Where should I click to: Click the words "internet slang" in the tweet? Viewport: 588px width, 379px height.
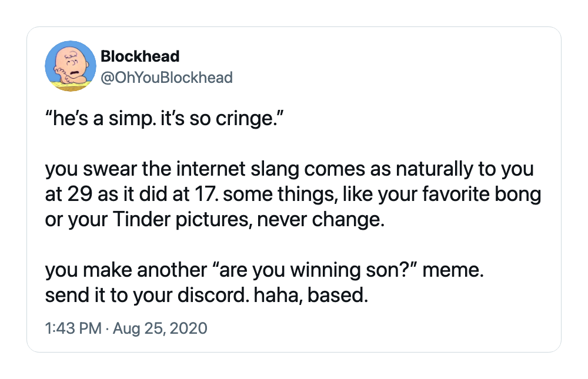point(238,169)
